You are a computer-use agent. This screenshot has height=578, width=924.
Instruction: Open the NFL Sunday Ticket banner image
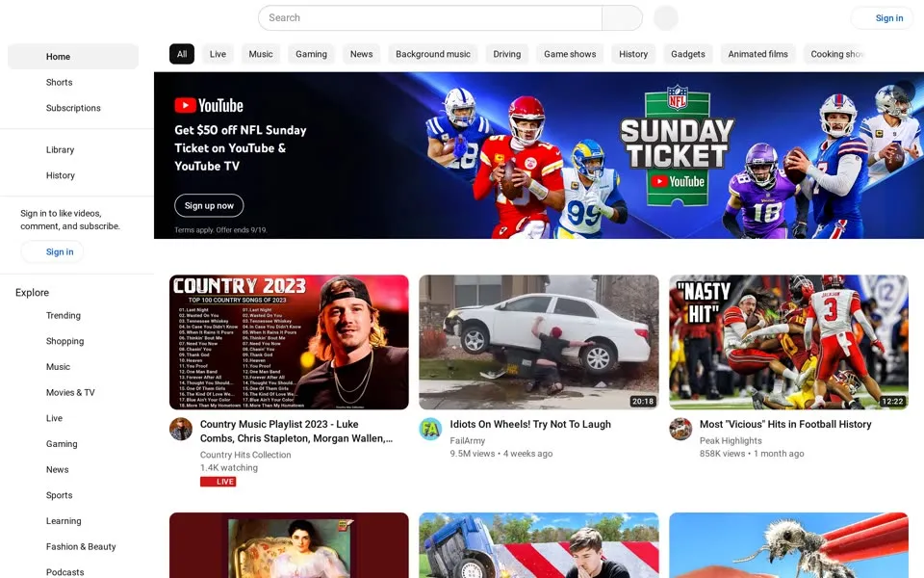[539, 155]
